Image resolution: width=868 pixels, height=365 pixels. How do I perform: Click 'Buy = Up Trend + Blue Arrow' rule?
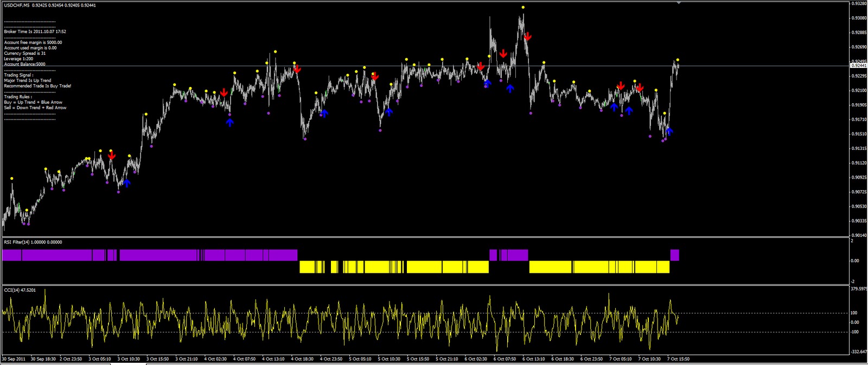pyautogui.click(x=33, y=102)
